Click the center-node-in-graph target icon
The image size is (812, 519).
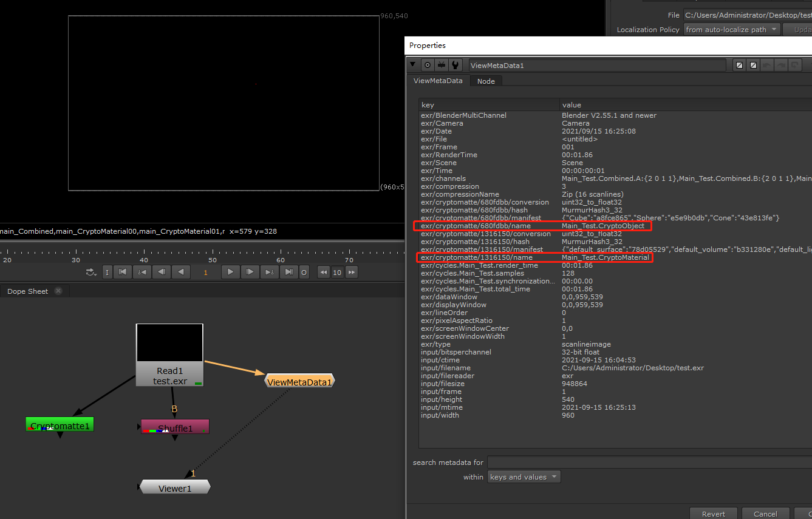pos(427,65)
